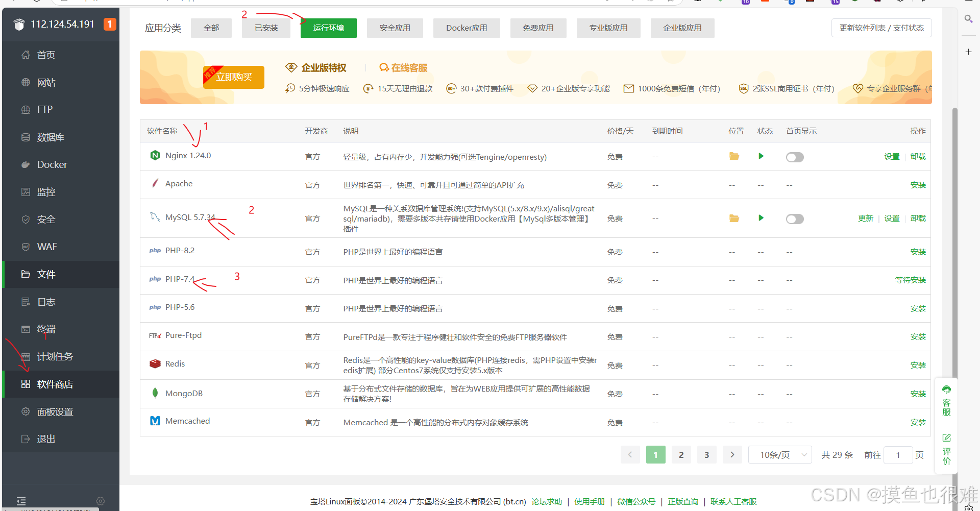
Task: Open the MySQL folder location icon
Action: 734,218
